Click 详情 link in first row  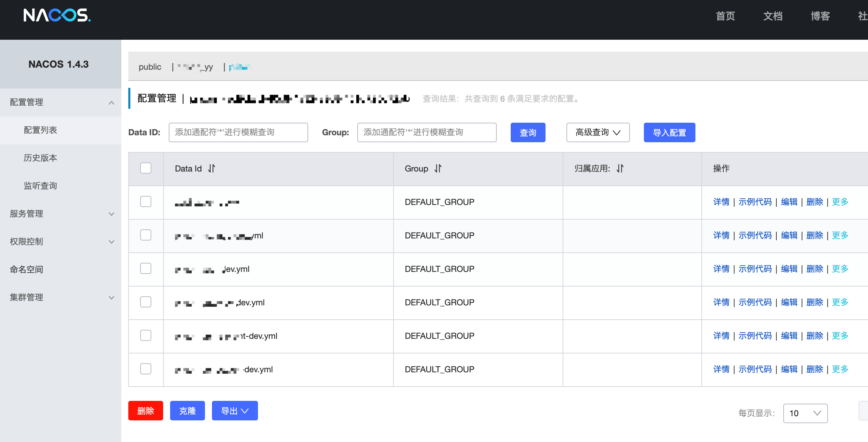[x=721, y=202]
